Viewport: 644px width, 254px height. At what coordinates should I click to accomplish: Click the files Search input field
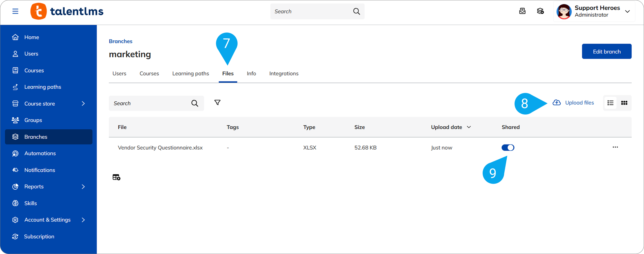[x=150, y=103]
